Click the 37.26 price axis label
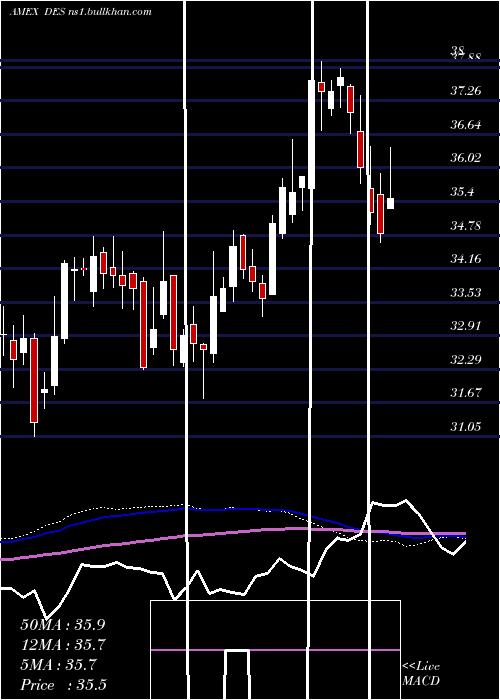This screenshot has width=500, height=700. (x=466, y=91)
